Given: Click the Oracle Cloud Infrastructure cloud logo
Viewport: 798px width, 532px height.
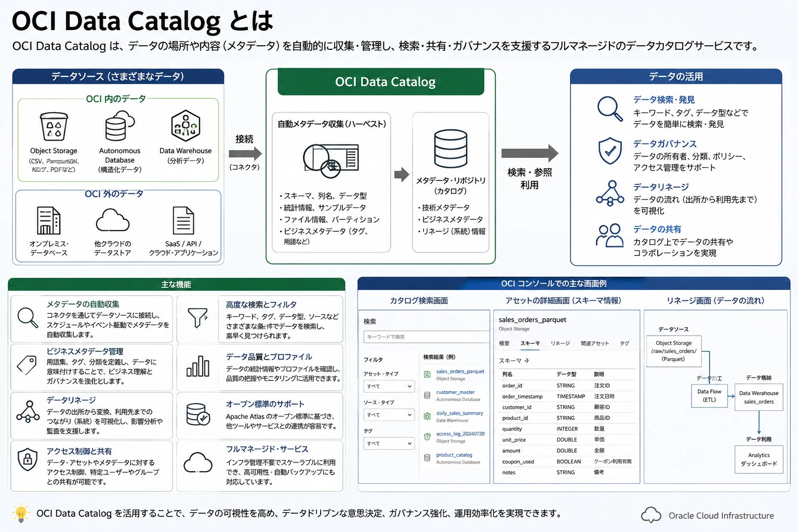Looking at the screenshot, I should pyautogui.click(x=651, y=515).
